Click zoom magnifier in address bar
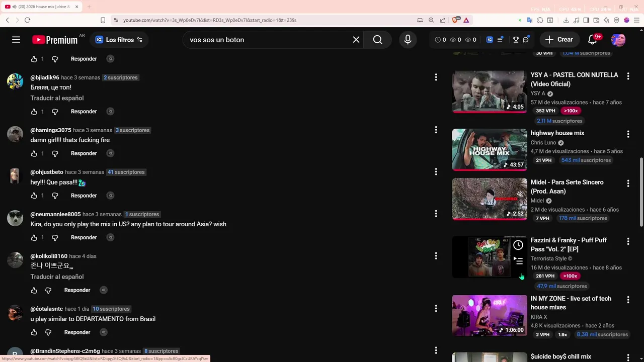This screenshot has width=644, height=362. point(431,20)
